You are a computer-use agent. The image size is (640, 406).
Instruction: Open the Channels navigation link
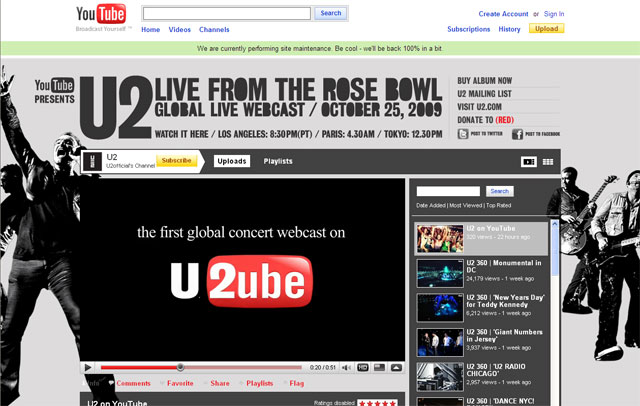click(x=214, y=29)
